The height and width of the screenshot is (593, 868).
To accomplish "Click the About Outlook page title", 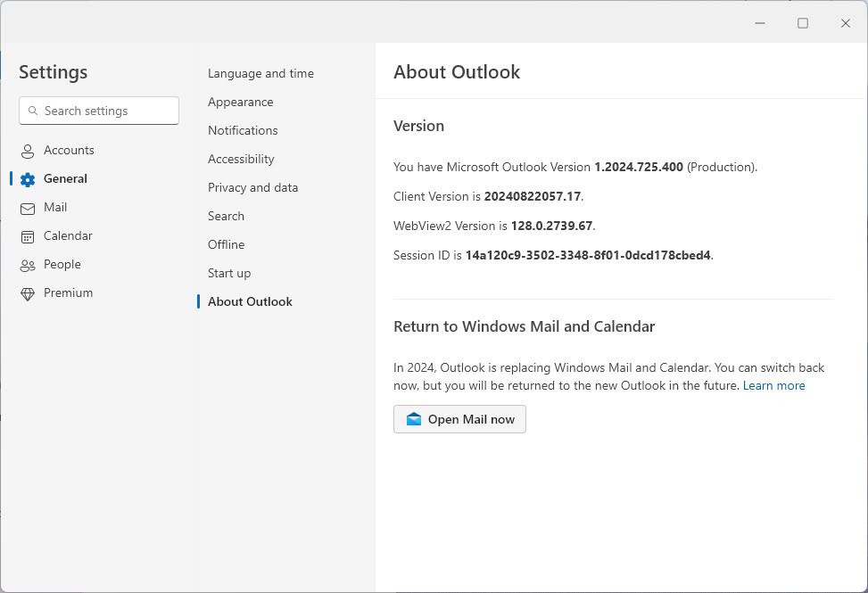I will coord(457,72).
